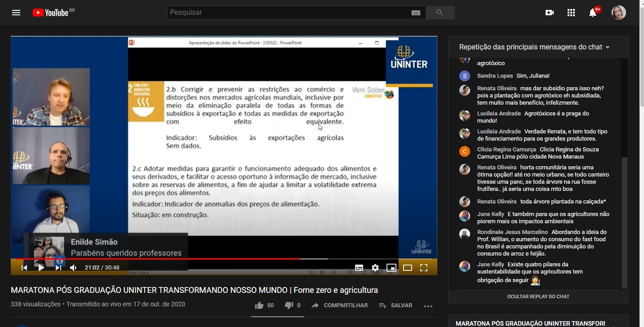Click the red video progress bar

point(180,259)
